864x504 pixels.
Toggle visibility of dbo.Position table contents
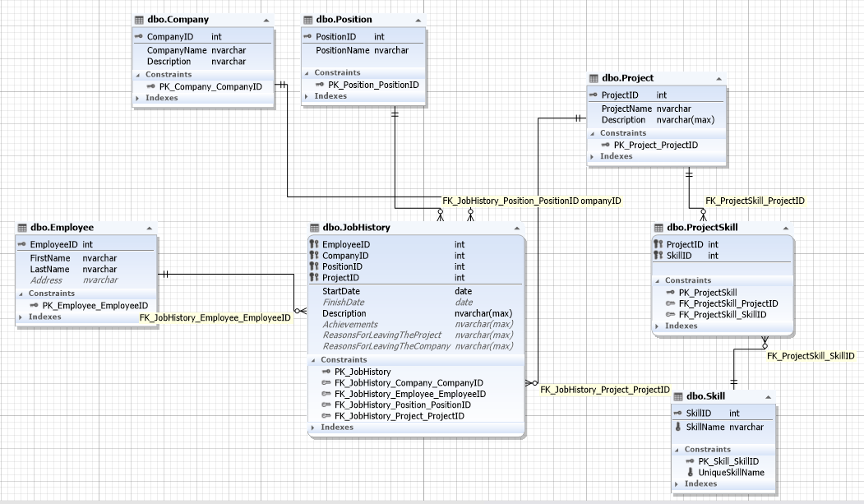point(418,19)
